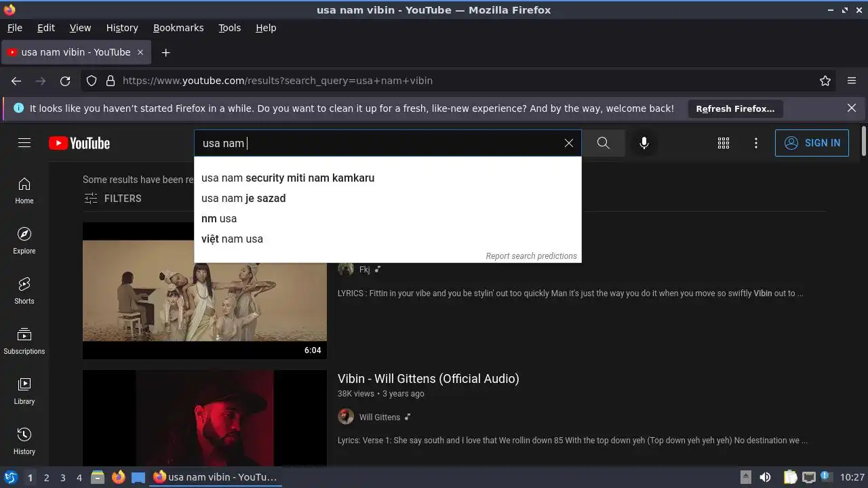Open Home in the sidebar

coord(24,191)
